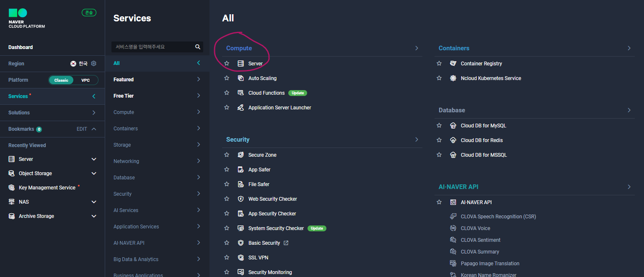Open Security section header arrow
Screen dimensions: 644x277
pos(416,140)
